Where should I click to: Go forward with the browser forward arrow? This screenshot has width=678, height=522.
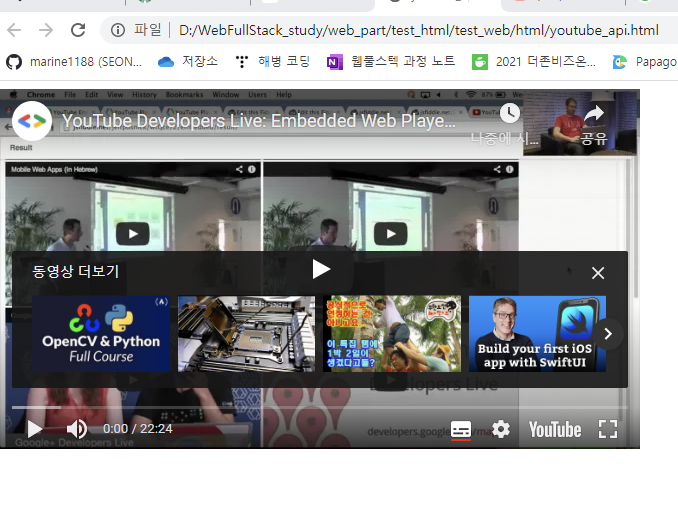click(46, 30)
